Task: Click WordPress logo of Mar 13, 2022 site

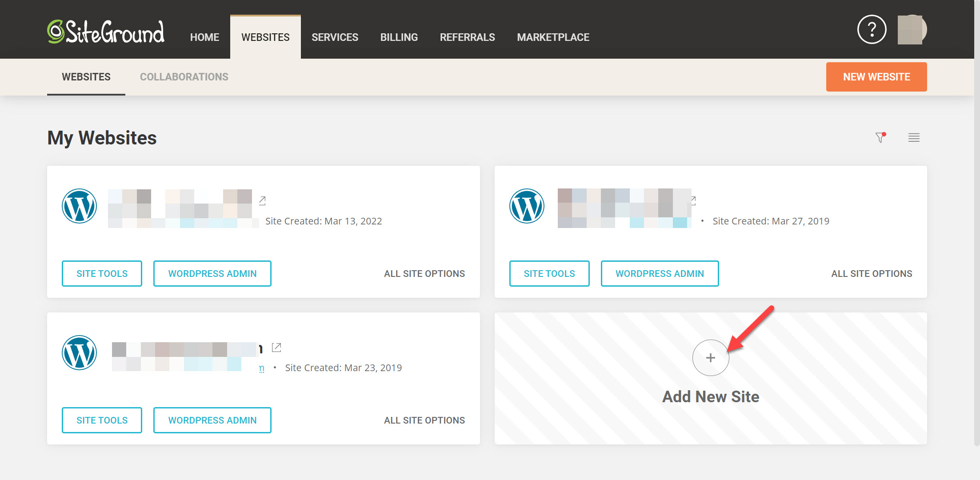Action: [x=79, y=206]
